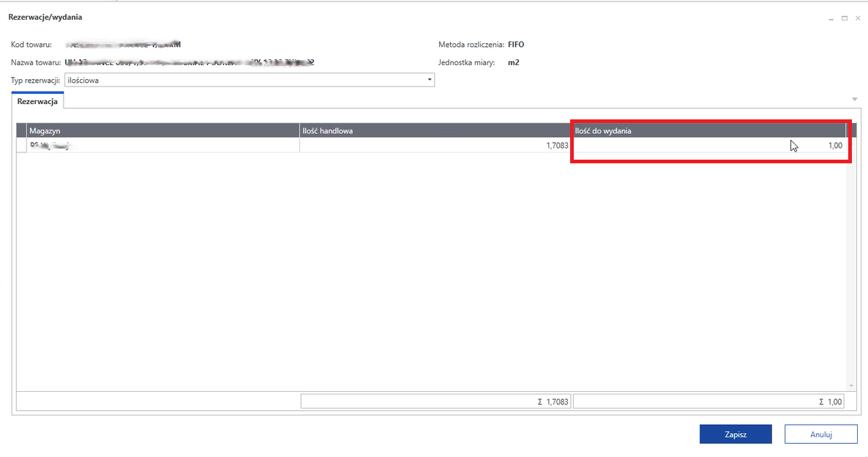Viewport: 868px width, 457px height.
Task: Click the Magazyn column header
Action: (162, 131)
